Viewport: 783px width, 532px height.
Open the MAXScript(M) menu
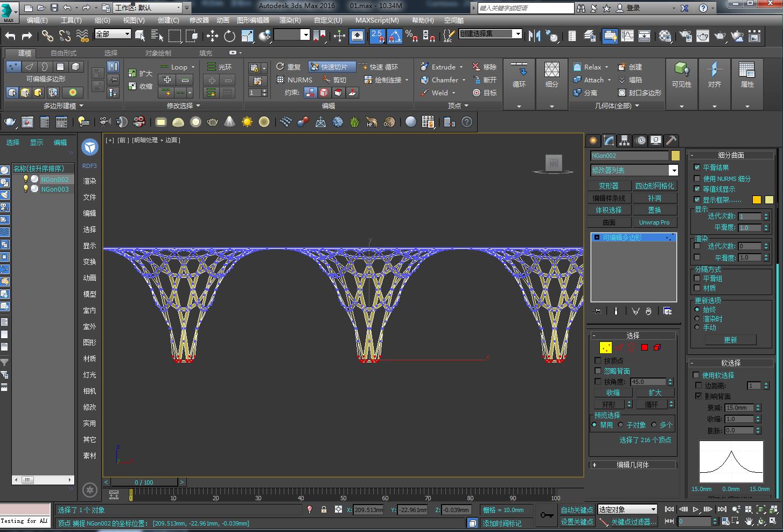pyautogui.click(x=377, y=20)
